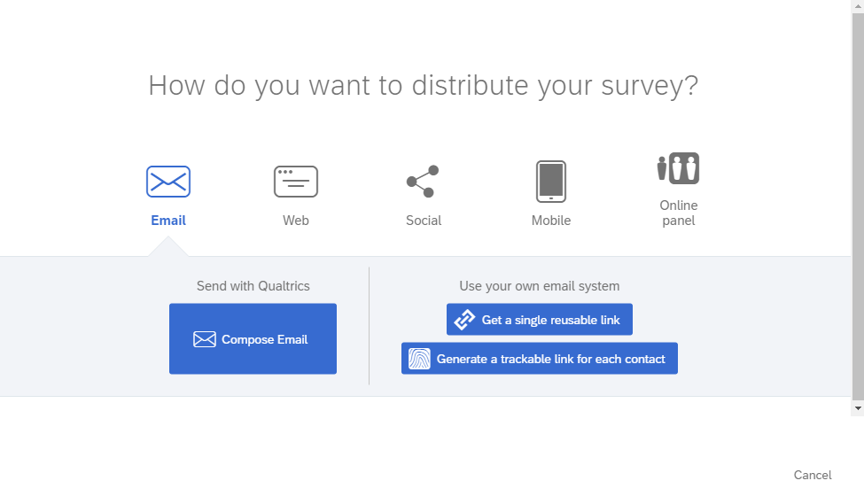Get a single reusable link
864x504 pixels.
(540, 320)
